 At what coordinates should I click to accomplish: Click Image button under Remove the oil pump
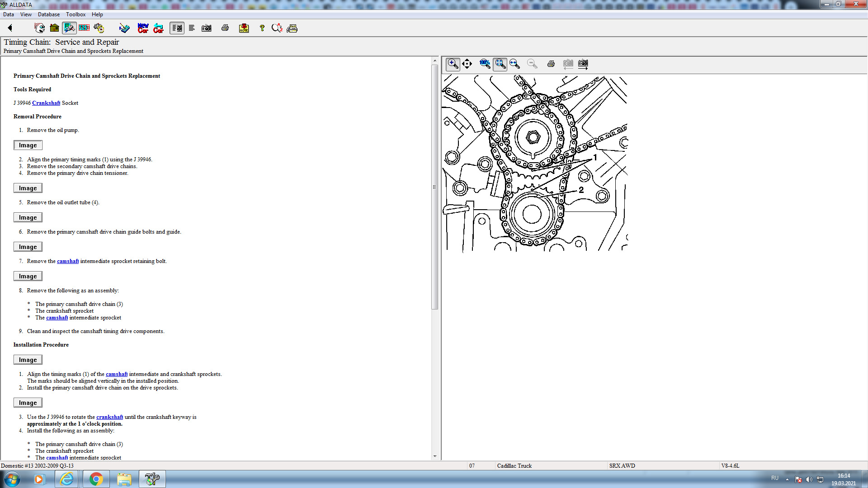(28, 145)
